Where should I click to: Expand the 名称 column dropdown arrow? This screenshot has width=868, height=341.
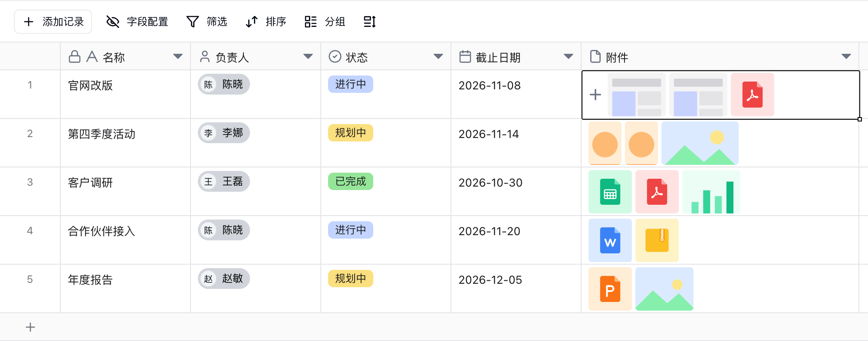point(178,57)
